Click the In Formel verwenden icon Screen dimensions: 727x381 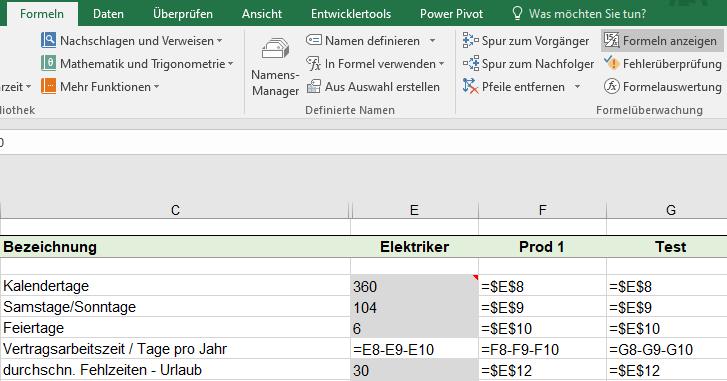click(314, 64)
